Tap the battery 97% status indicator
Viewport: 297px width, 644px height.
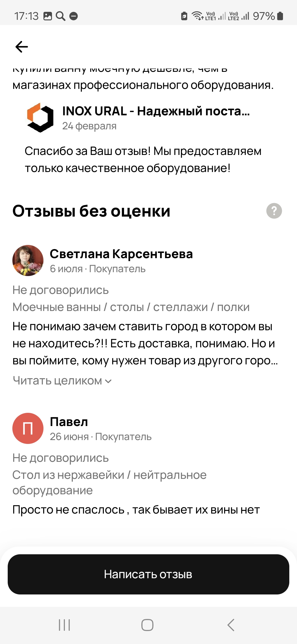click(268, 16)
